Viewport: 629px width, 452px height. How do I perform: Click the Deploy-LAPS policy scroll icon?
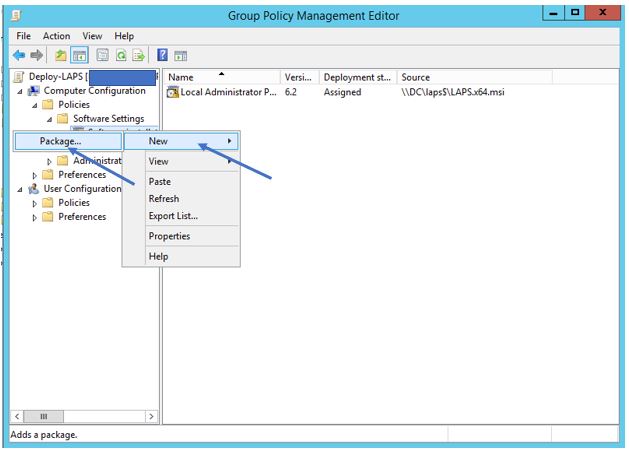(x=18, y=77)
